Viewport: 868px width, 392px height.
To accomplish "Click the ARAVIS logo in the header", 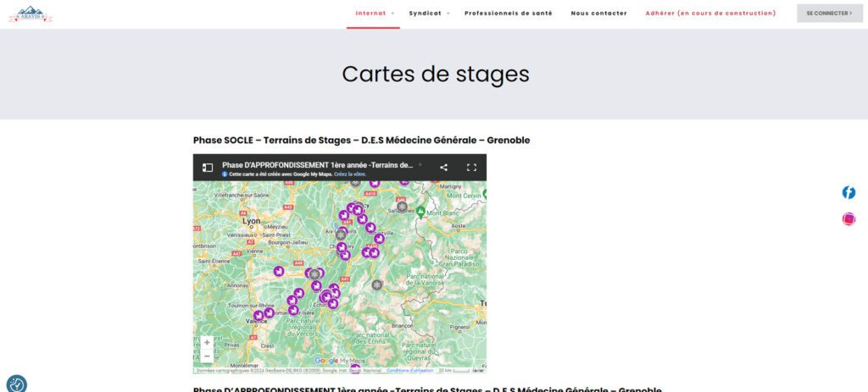I will point(31,14).
